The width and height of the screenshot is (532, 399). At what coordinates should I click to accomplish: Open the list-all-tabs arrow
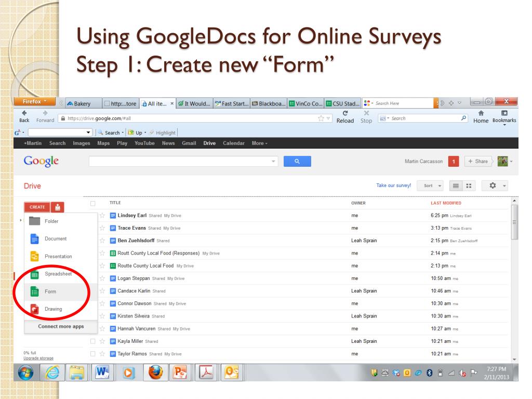coord(459,103)
